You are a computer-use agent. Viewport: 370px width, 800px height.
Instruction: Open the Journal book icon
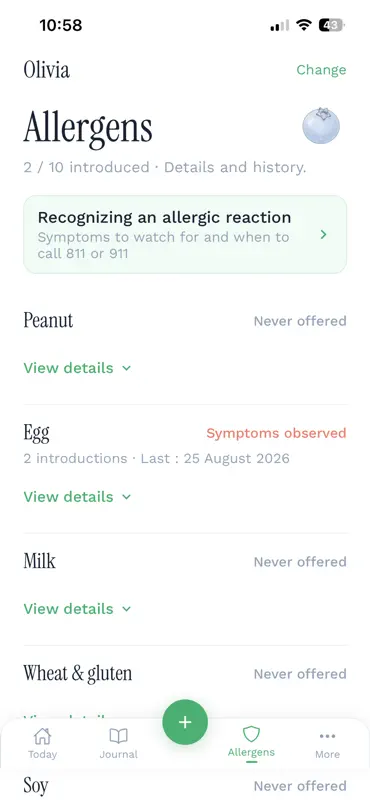(118, 736)
